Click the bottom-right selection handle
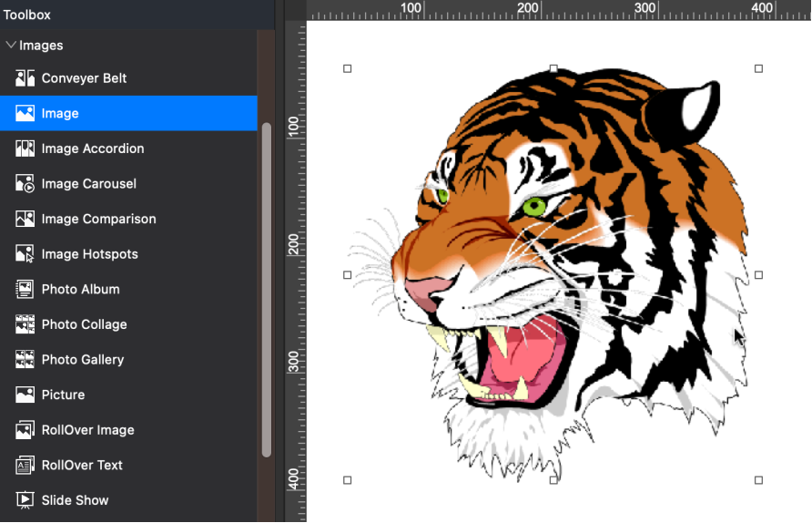Viewport: 812px width, 523px height. 758,480
